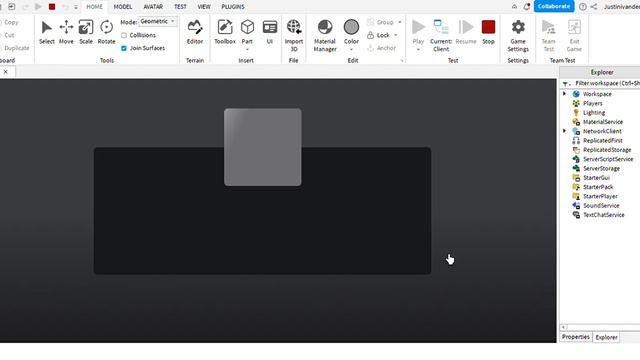Click the red stop icon in quick access bar
640x360 pixels.
pyautogui.click(x=52, y=7)
